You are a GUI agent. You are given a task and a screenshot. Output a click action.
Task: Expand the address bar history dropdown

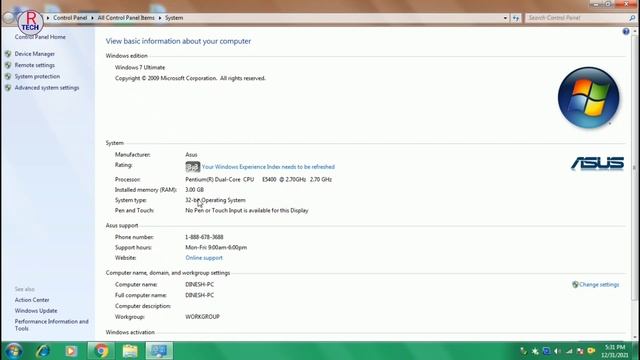coord(505,18)
